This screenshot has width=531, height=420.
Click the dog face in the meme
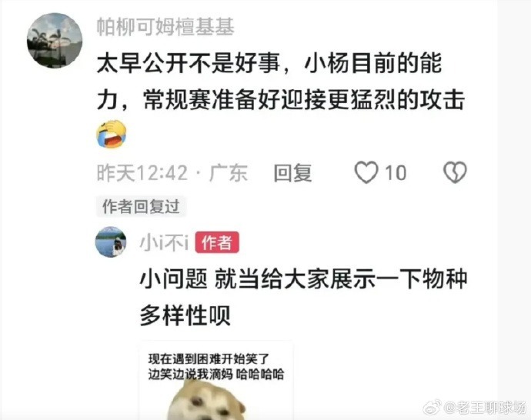210,401
